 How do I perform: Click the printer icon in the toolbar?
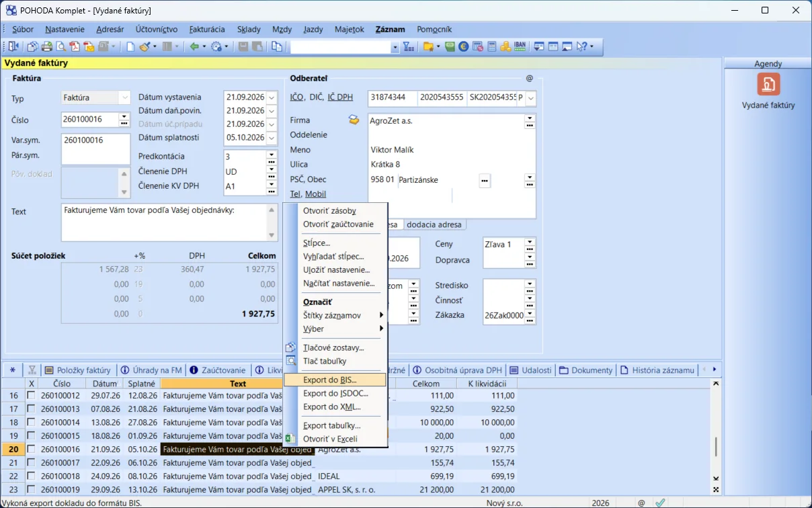47,46
